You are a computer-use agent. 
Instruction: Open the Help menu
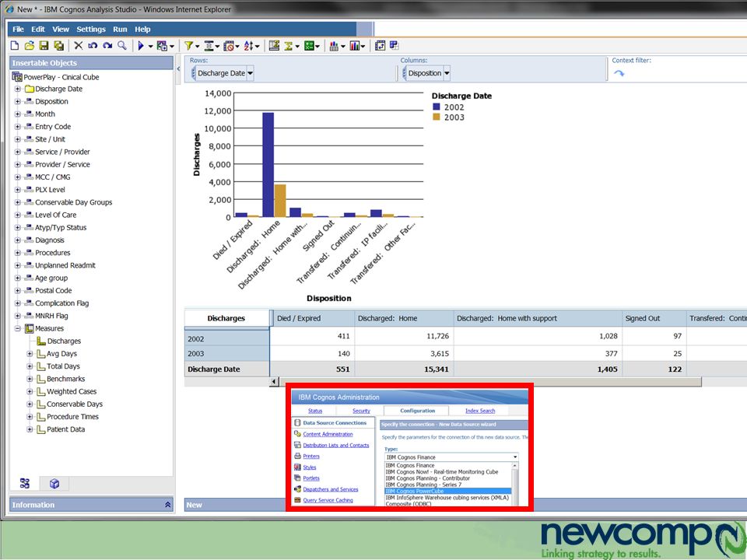coord(142,29)
